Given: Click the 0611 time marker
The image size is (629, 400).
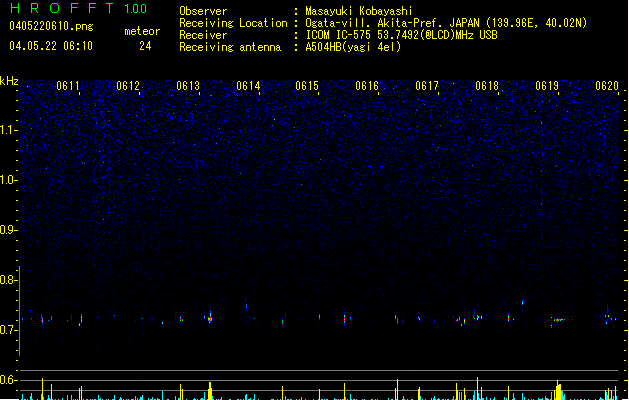Looking at the screenshot, I should click(68, 86).
